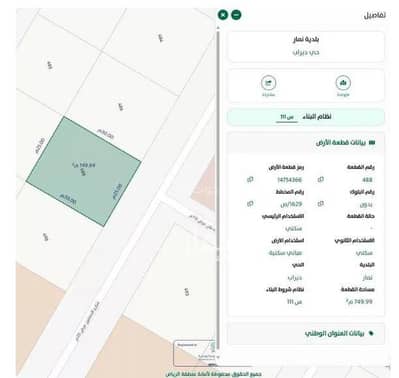
Task: Copy the land parcel code 14754366
Action: coord(250,179)
